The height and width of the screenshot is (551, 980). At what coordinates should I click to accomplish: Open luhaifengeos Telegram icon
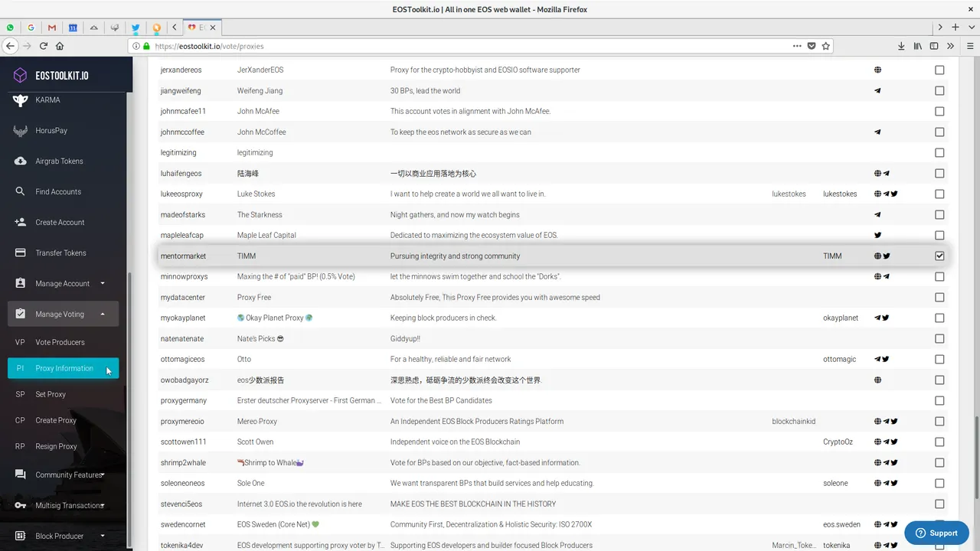(x=886, y=173)
